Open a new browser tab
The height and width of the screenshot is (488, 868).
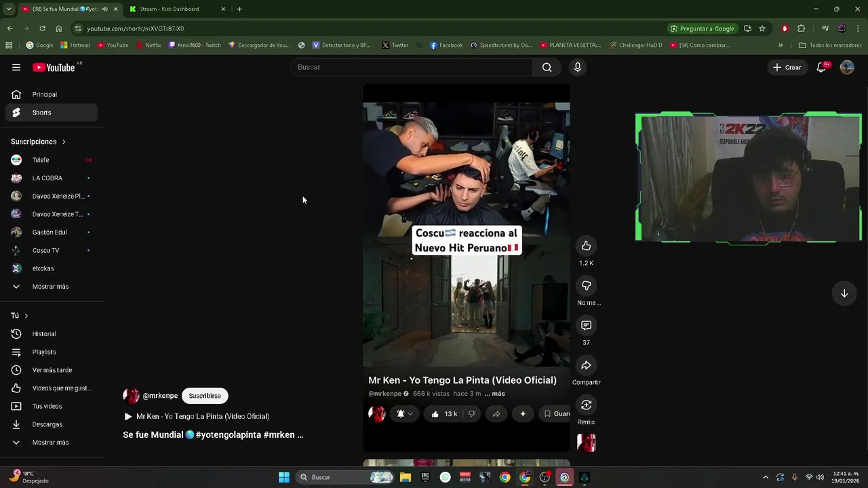click(239, 9)
